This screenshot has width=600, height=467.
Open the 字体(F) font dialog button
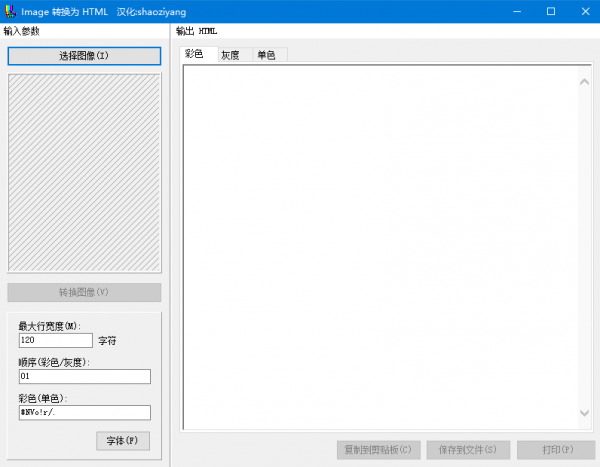[x=123, y=441]
